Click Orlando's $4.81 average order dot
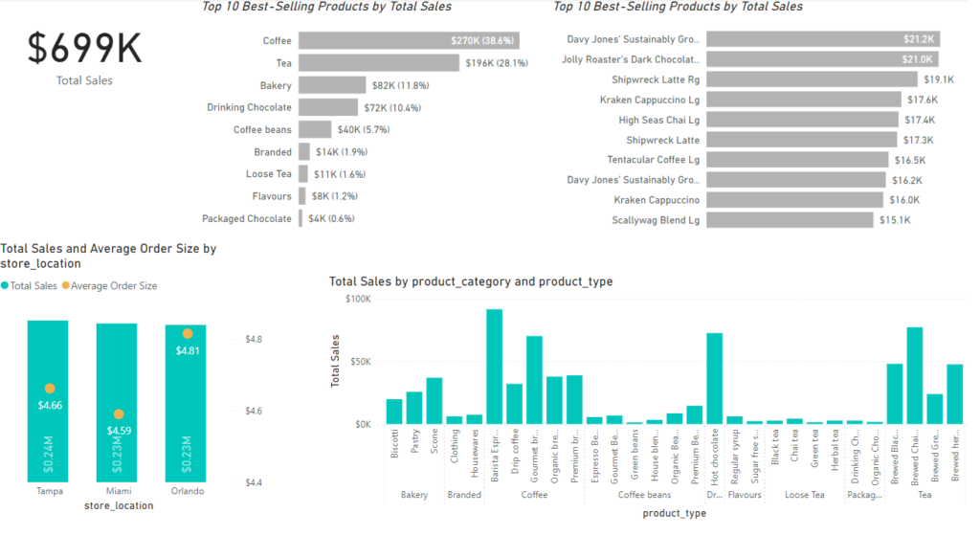This screenshot has width=980, height=536. tap(188, 334)
